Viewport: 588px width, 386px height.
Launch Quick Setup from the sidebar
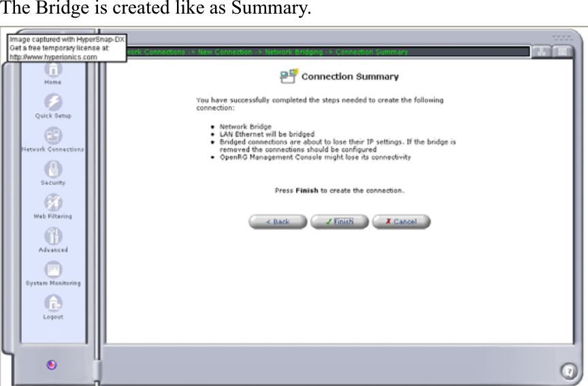pos(53,102)
